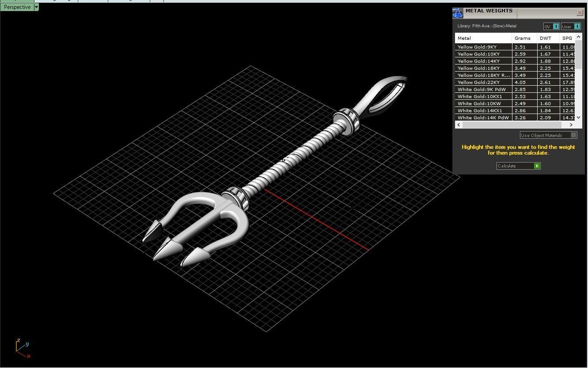Select the Yellow Gold:22KY row
This screenshot has height=368, width=588.
[515, 82]
